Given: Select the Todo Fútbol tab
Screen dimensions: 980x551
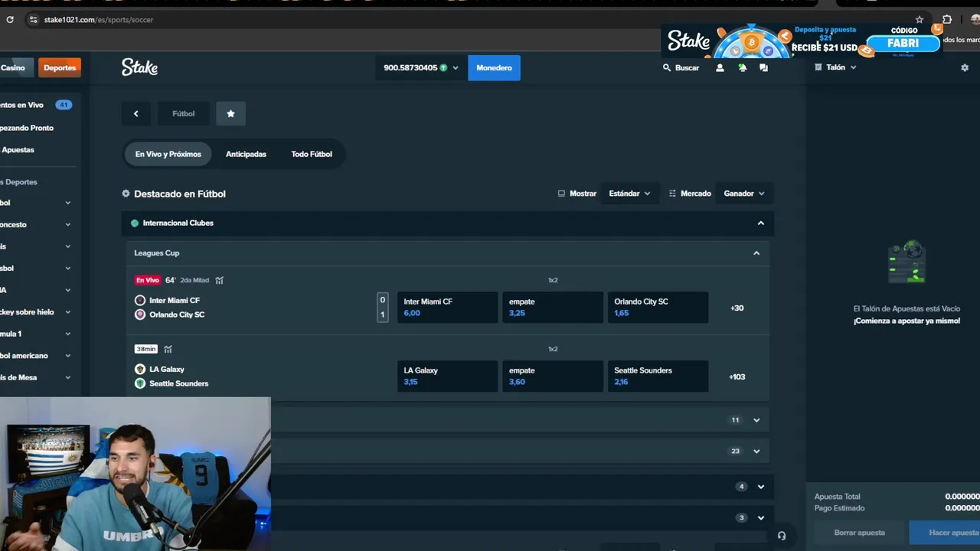Looking at the screenshot, I should point(312,154).
